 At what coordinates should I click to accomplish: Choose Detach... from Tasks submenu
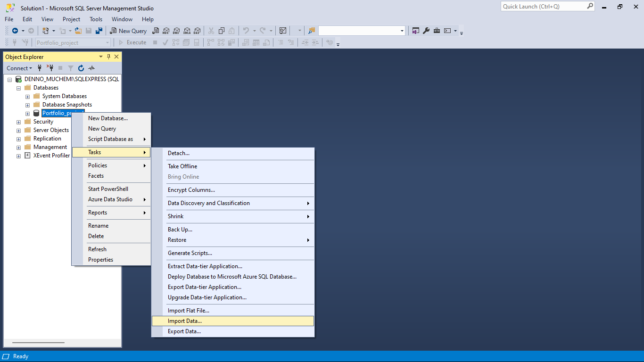point(233,153)
